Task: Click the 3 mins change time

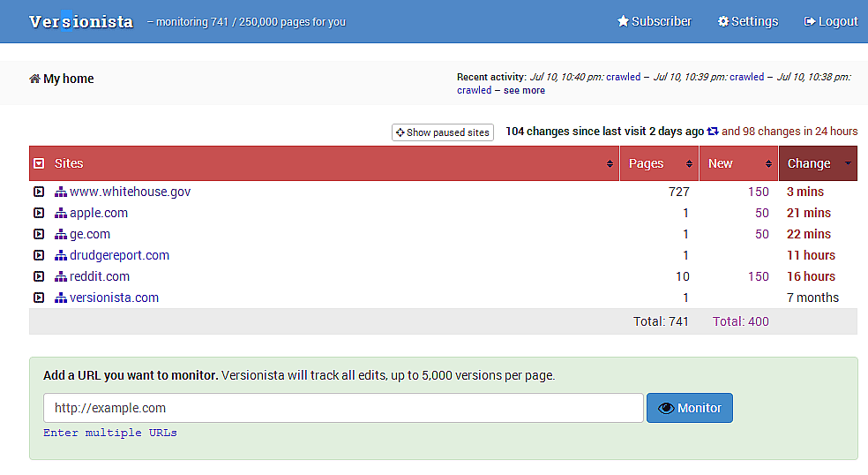Action: 804,192
